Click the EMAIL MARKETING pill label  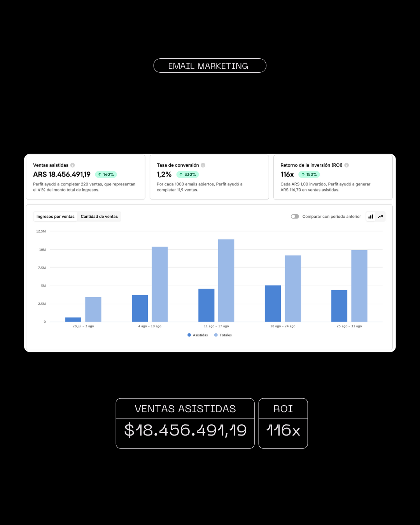pyautogui.click(x=210, y=66)
